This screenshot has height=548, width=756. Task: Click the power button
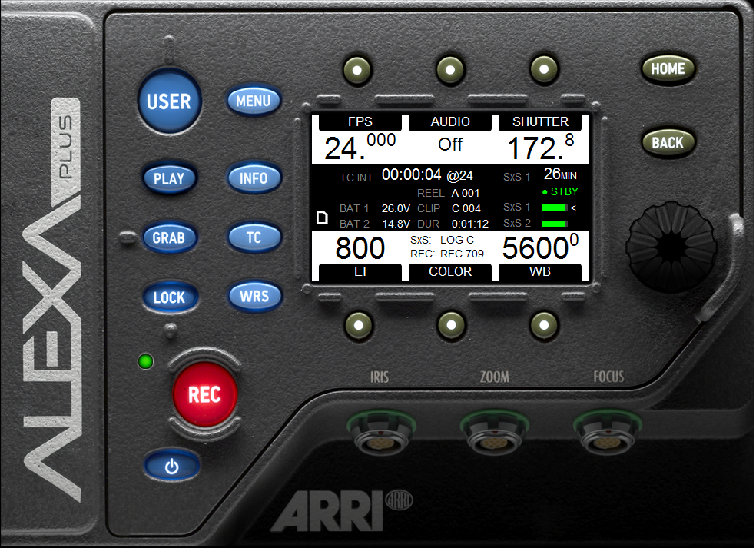(x=171, y=467)
